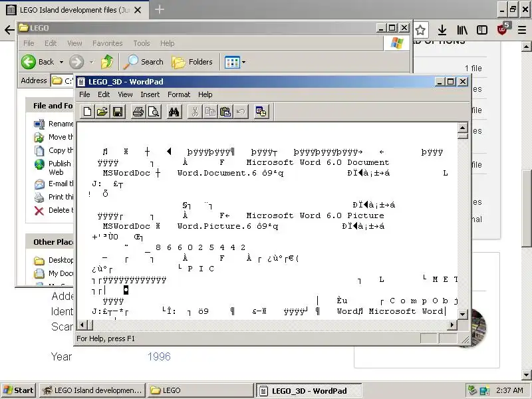Open Tools menu in LEGO Explorer
The height and width of the screenshot is (399, 532).
point(142,43)
